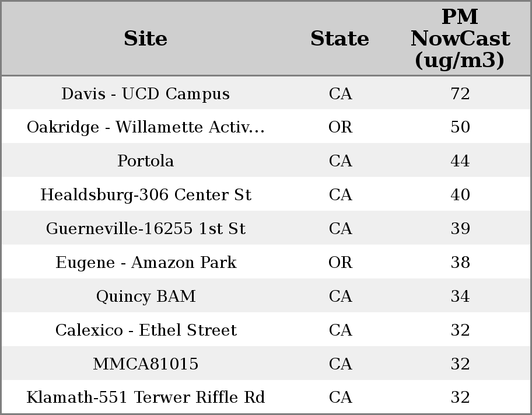Open Calexico - Ethel Street site entry
Screen dimensions: 532x415
146,330
